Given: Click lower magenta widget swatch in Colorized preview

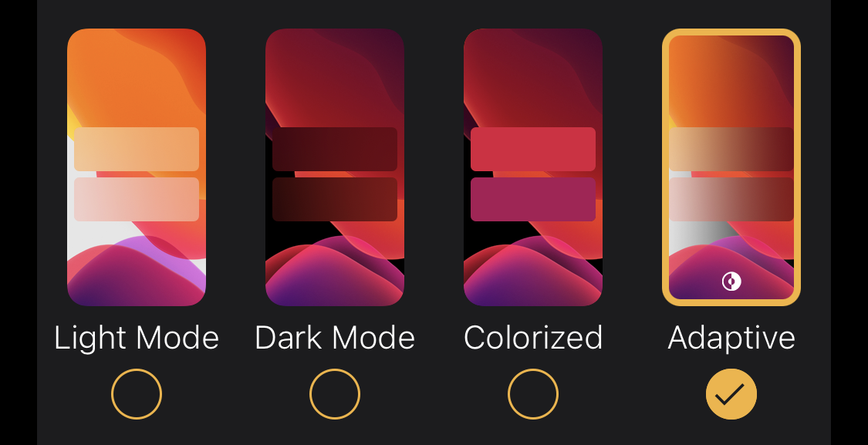Looking at the screenshot, I should point(533,199).
